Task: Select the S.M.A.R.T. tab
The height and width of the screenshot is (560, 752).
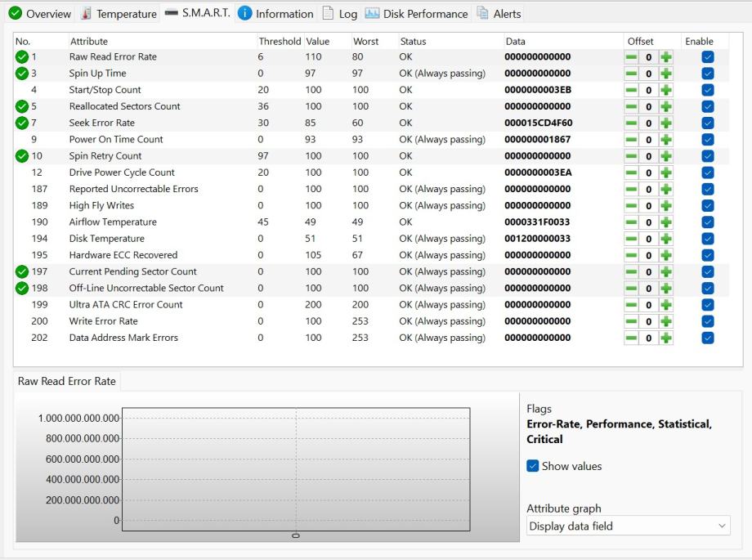Action: (197, 13)
